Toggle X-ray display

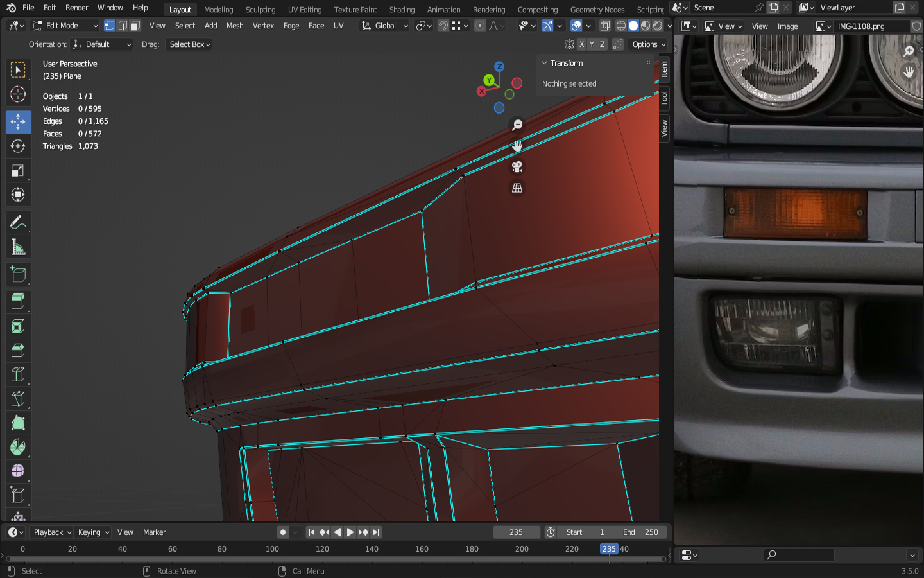click(x=605, y=26)
